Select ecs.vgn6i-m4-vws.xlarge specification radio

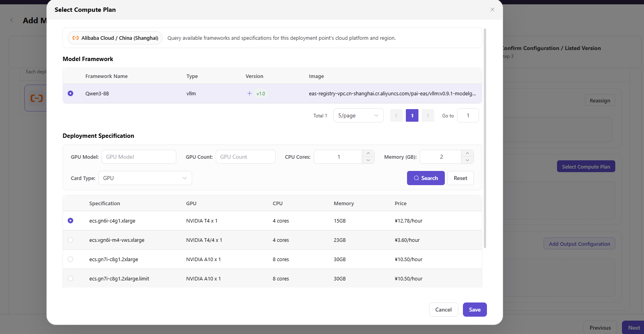tap(70, 240)
